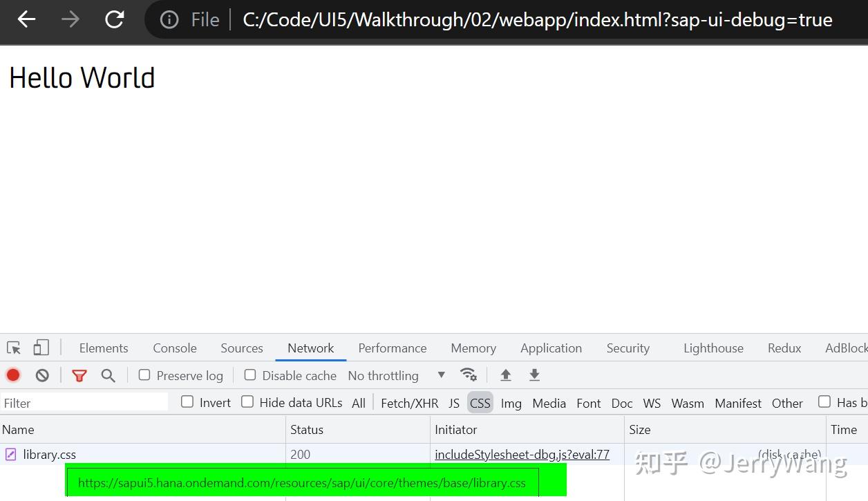Clear the network log

41,375
